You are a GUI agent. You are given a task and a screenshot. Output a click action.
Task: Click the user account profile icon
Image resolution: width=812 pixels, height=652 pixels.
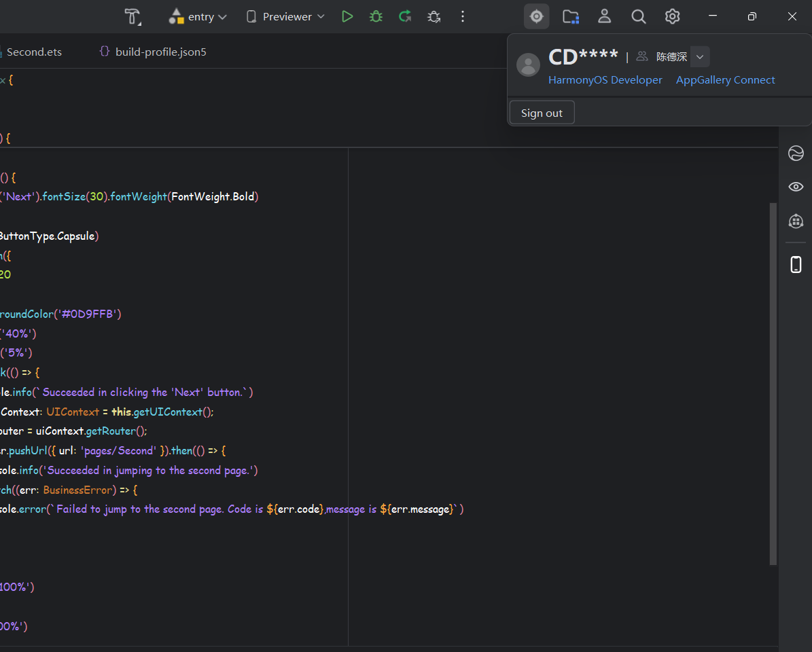(604, 16)
